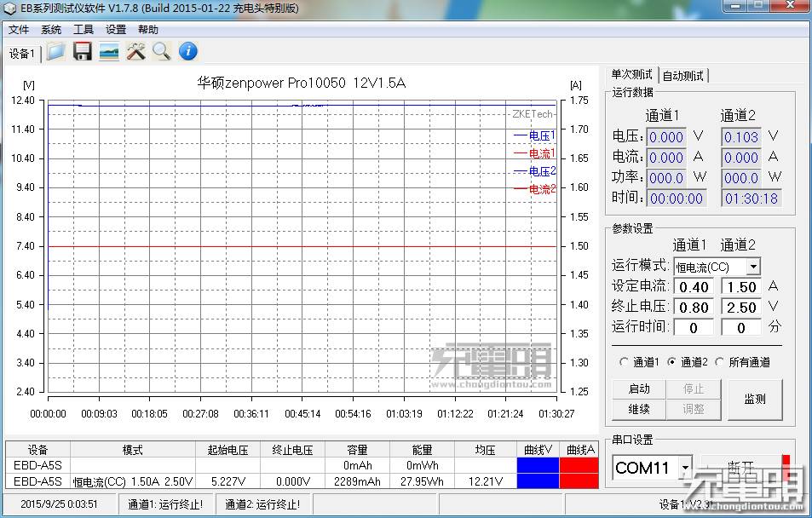Image resolution: width=812 pixels, height=518 pixels.
Task: Click channel 2 终止电压 field 2.50
Action: [x=741, y=308]
